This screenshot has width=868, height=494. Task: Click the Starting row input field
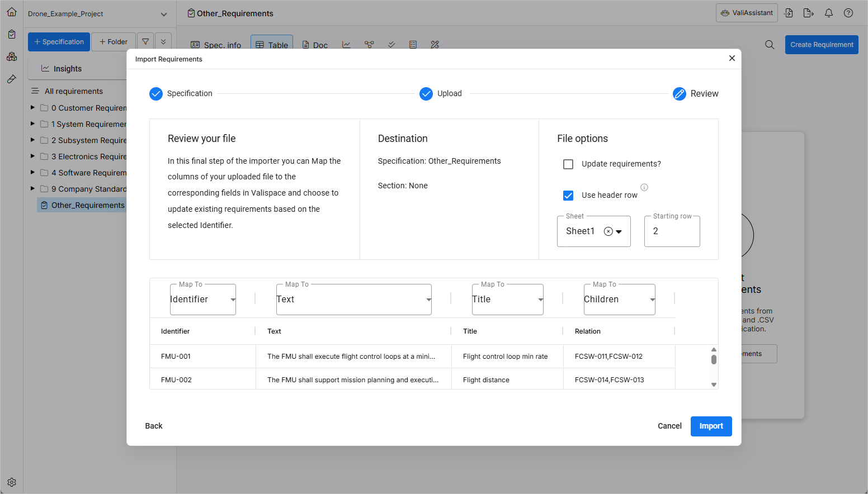coord(672,231)
